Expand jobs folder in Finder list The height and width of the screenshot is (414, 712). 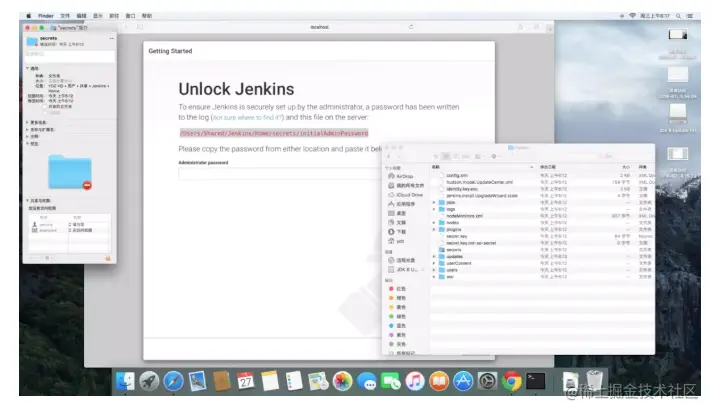point(434,202)
